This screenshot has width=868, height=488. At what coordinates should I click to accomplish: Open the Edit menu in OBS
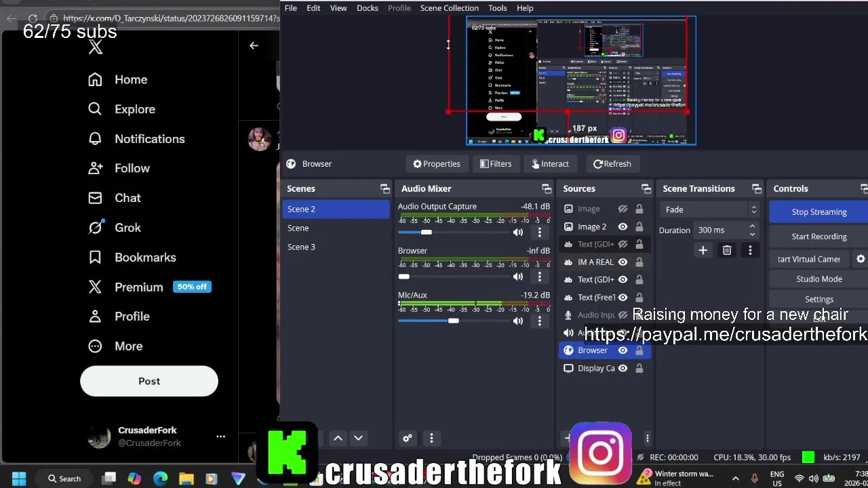[x=313, y=8]
